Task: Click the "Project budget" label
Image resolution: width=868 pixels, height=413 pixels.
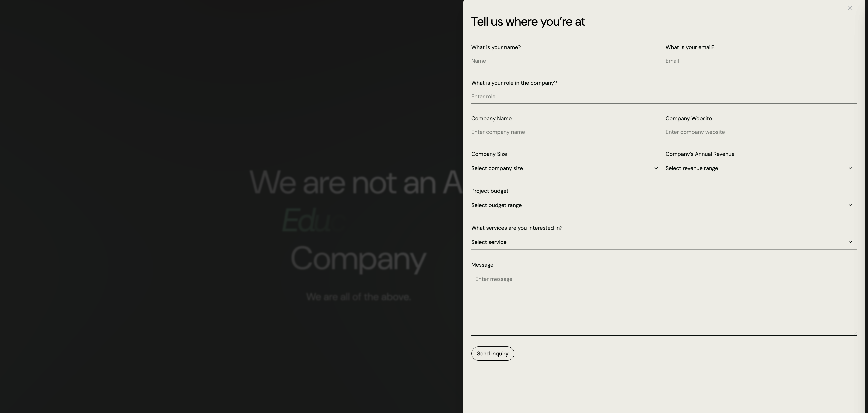Action: [x=490, y=191]
